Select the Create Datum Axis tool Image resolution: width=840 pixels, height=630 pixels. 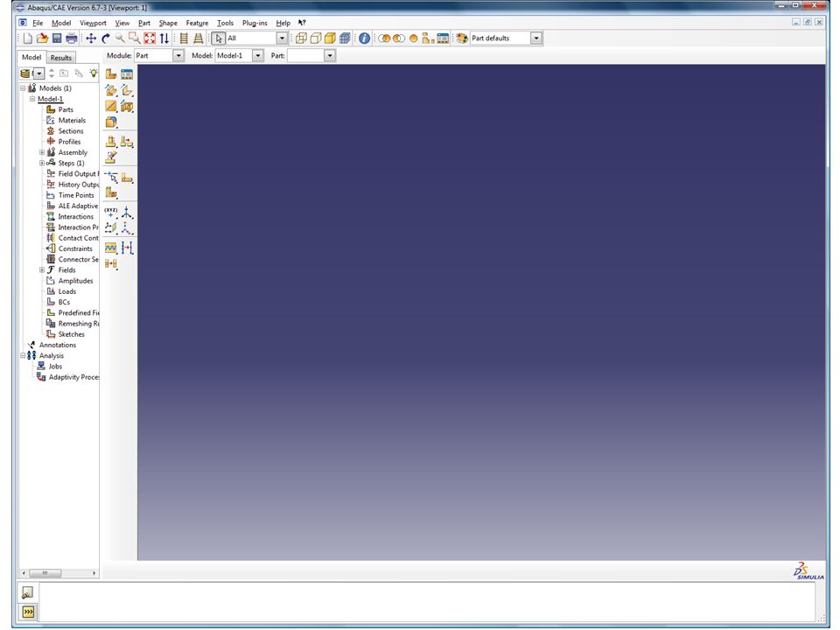click(127, 213)
